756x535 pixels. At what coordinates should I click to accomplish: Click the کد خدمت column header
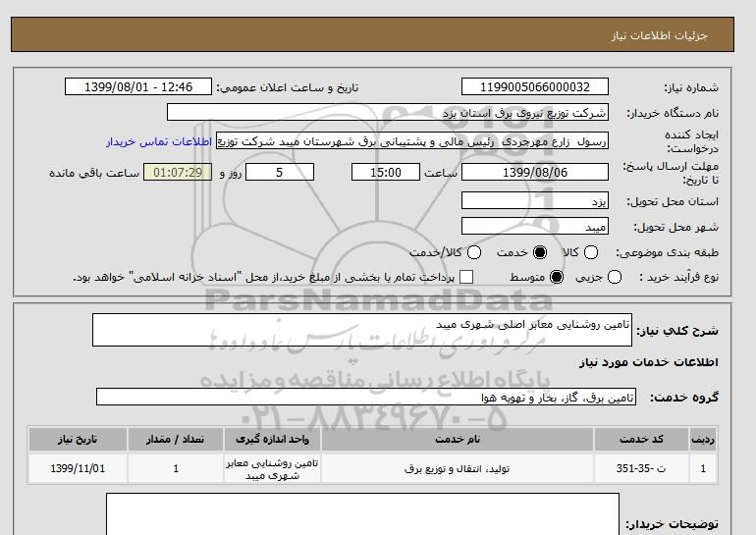point(641,439)
